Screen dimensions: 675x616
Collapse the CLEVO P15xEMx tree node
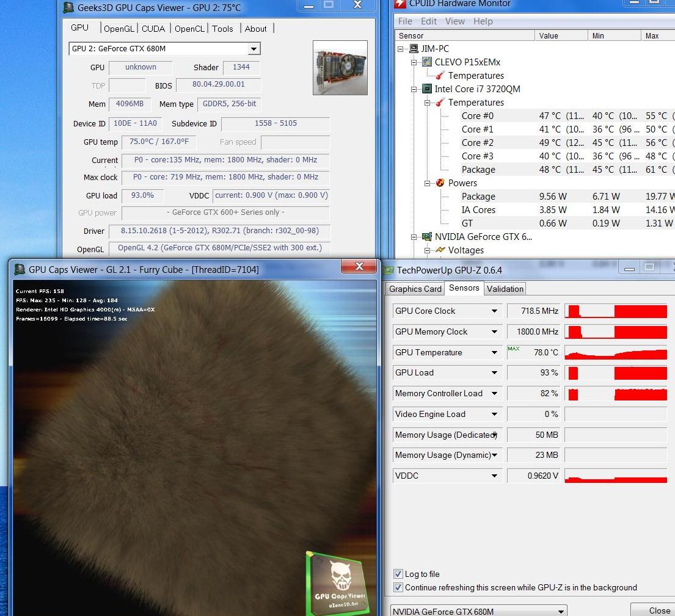pos(414,62)
